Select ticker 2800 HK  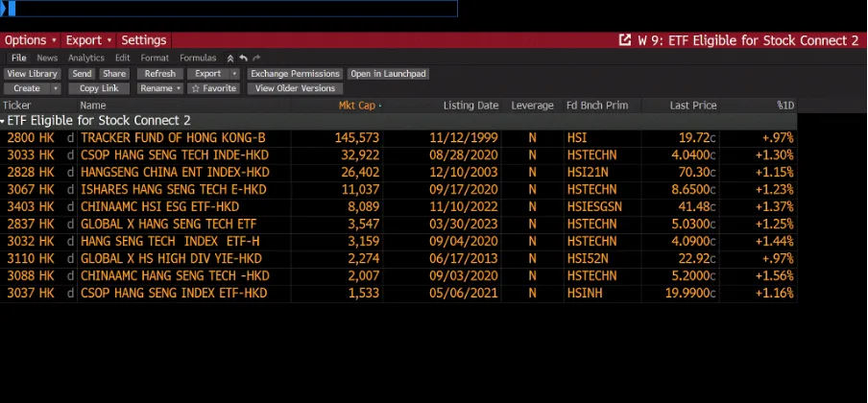point(31,138)
